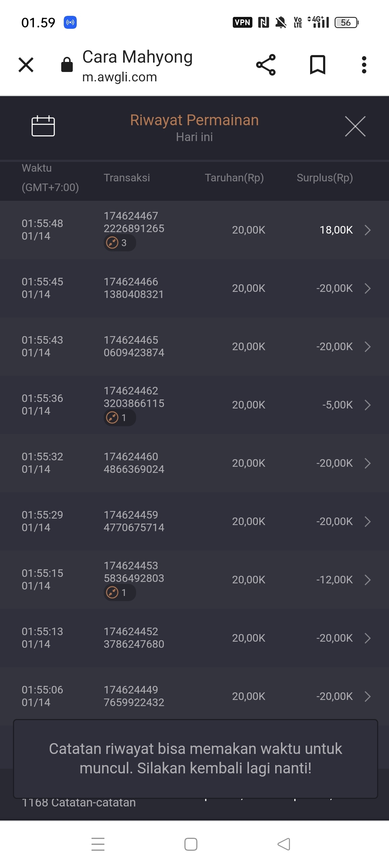Expand the 01:55:45 transaction details
The height and width of the screenshot is (868, 389).
pyautogui.click(x=367, y=288)
